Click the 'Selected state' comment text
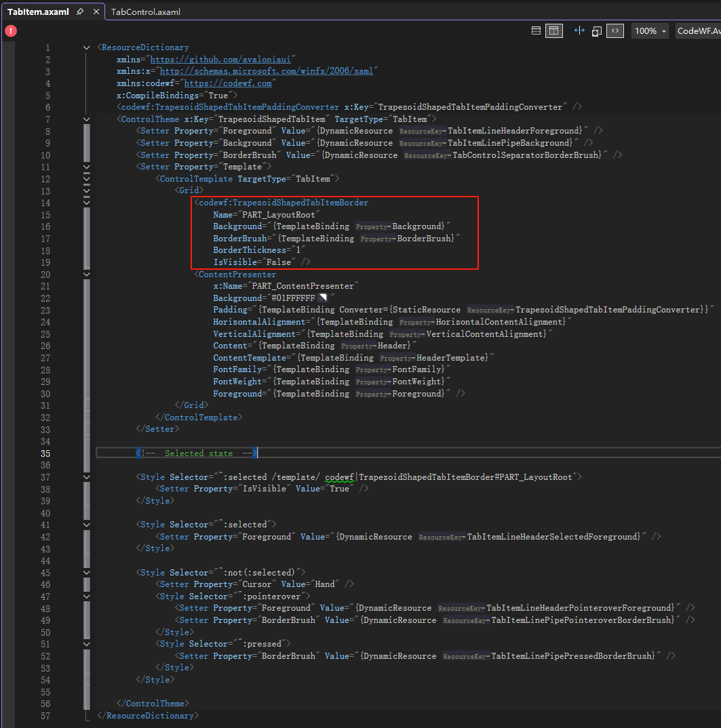This screenshot has width=721, height=728. click(199, 453)
